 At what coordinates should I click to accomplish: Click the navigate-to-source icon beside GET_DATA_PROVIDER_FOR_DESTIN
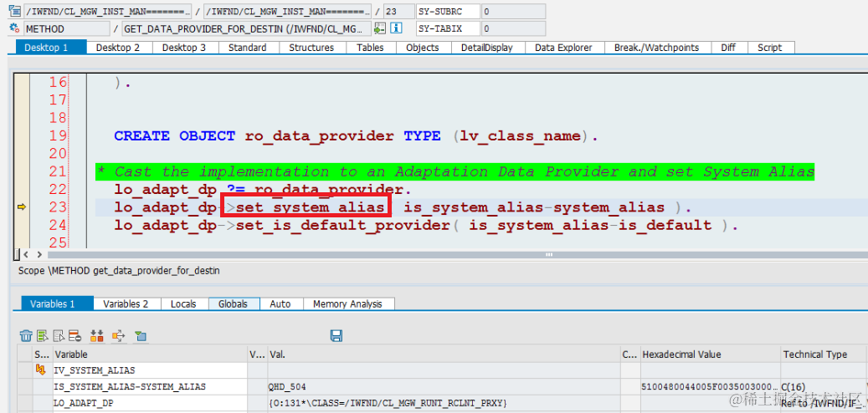380,28
